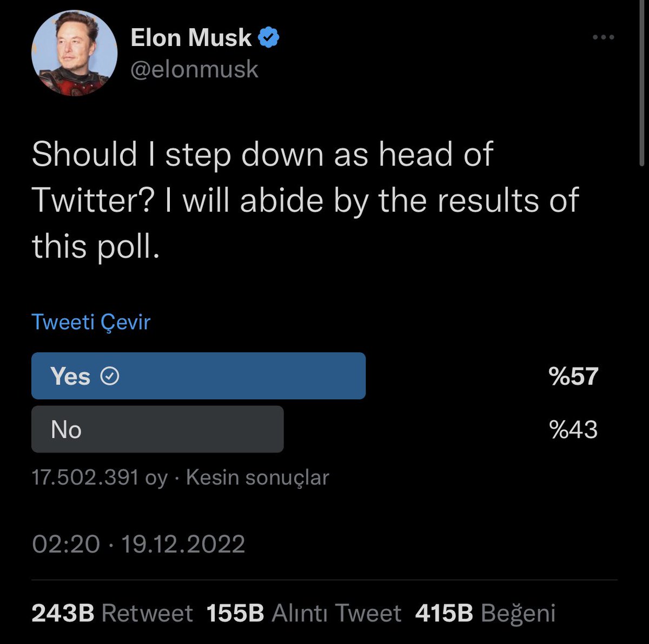The image size is (649, 644).
Task: Select the No poll option bar
Action: tap(157, 429)
